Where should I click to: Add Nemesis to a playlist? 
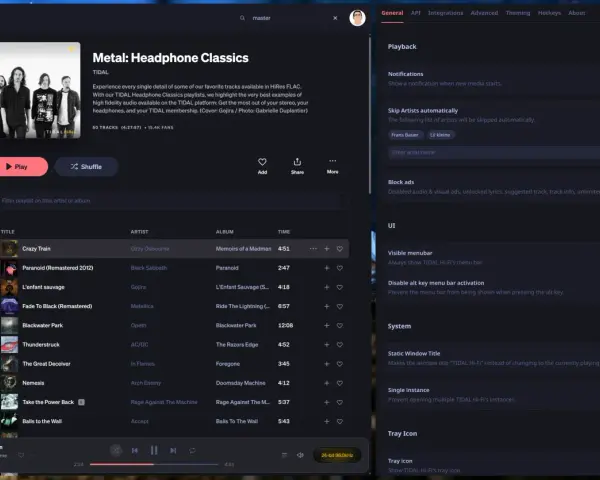tap(327, 383)
